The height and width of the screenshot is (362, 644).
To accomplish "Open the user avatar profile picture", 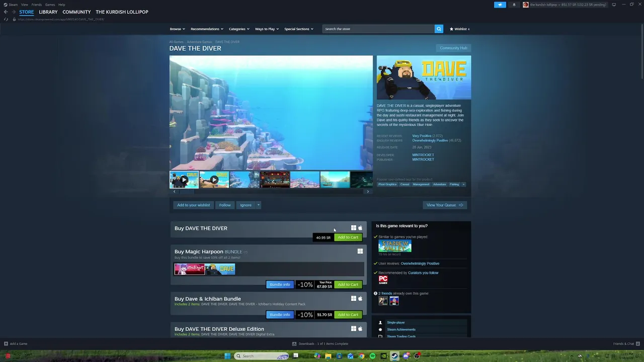I will tap(526, 5).
